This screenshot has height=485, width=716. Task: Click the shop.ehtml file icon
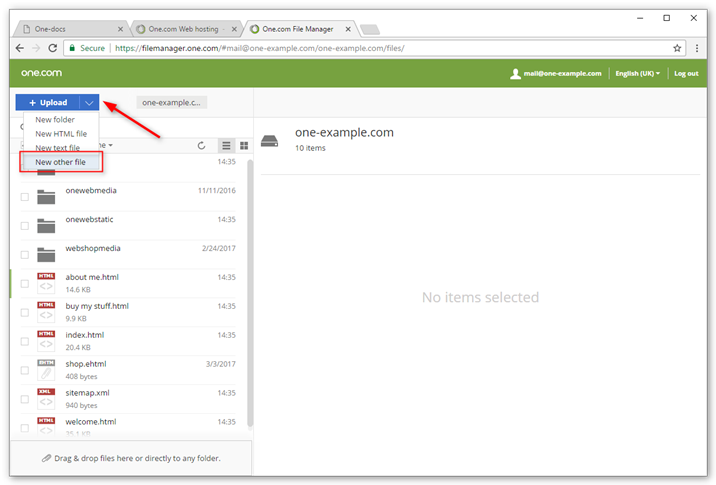46,370
